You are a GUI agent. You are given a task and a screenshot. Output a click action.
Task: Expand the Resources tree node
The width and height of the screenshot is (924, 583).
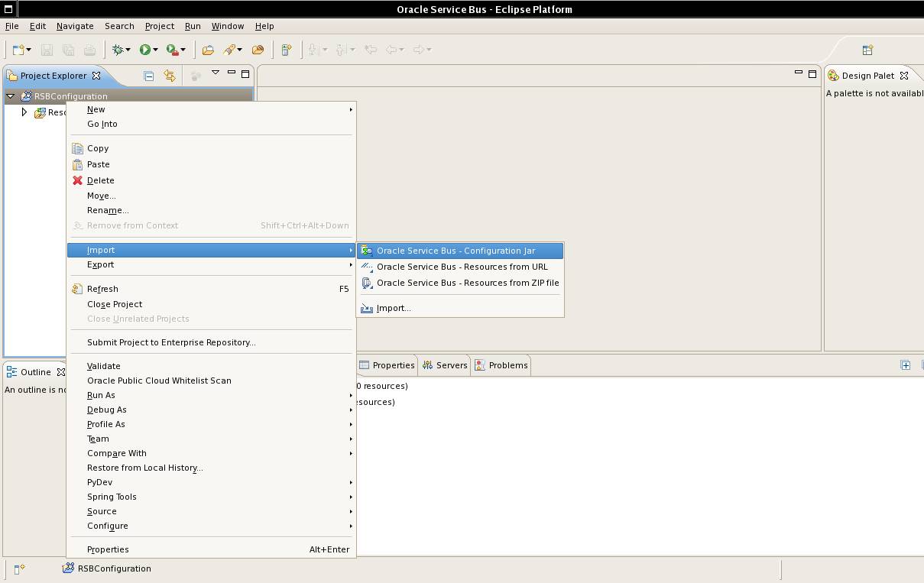pyautogui.click(x=24, y=112)
